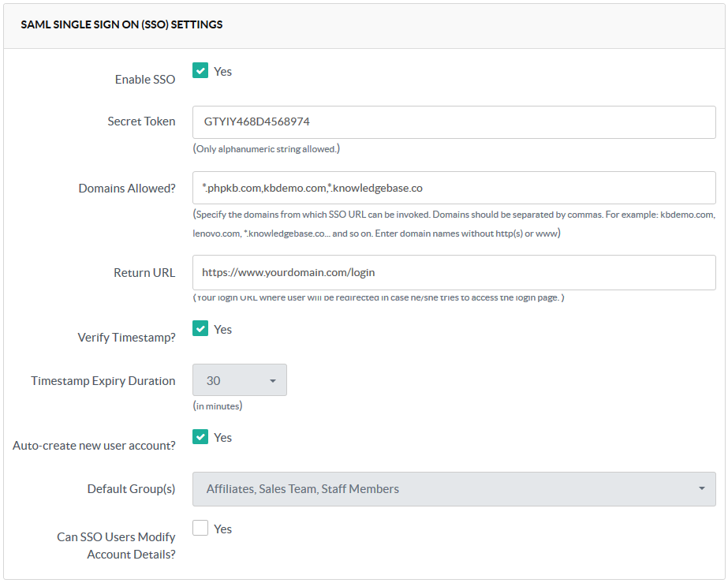Uncheck the Enable SSO checkbox

pyautogui.click(x=200, y=71)
